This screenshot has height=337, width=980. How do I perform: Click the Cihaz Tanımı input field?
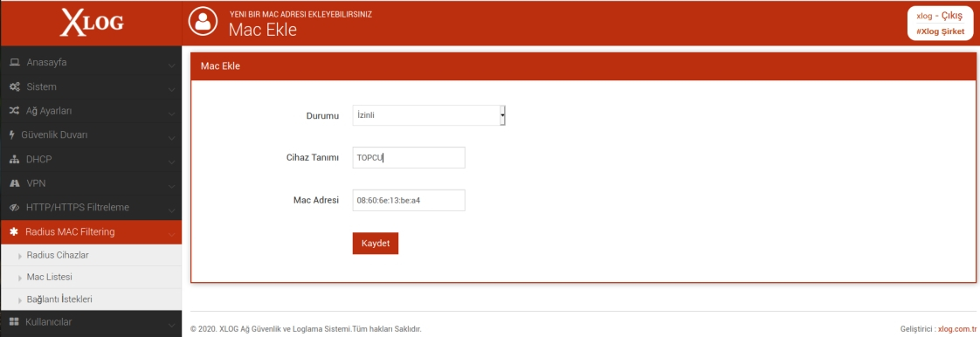coord(409,157)
